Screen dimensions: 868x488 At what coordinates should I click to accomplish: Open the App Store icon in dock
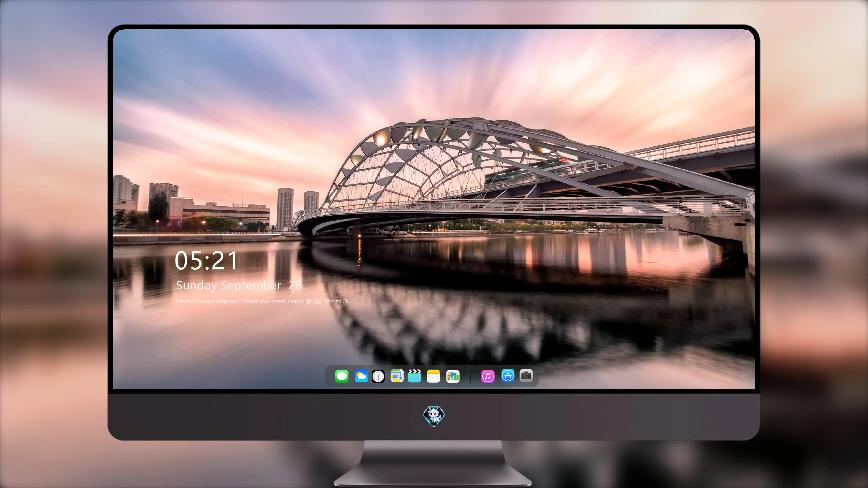pyautogui.click(x=508, y=375)
